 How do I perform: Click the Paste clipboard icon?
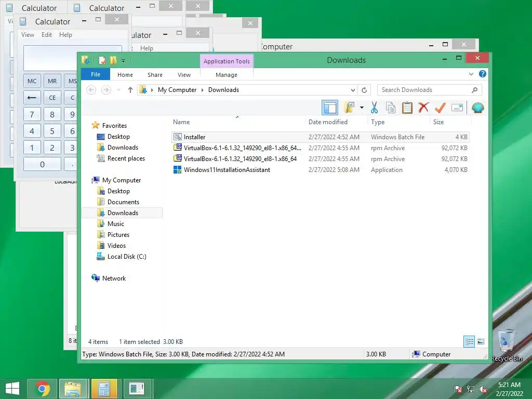pos(407,108)
